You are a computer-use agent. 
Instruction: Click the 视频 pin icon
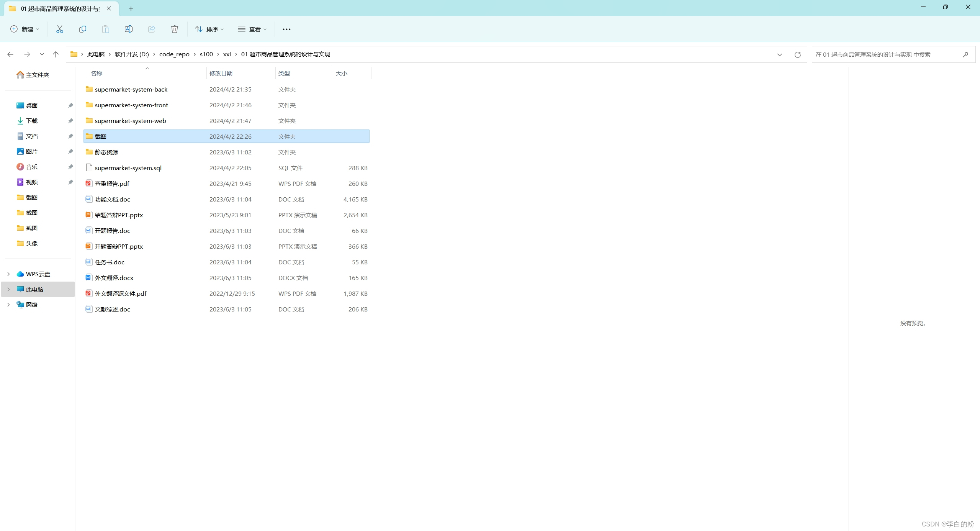[70, 182]
